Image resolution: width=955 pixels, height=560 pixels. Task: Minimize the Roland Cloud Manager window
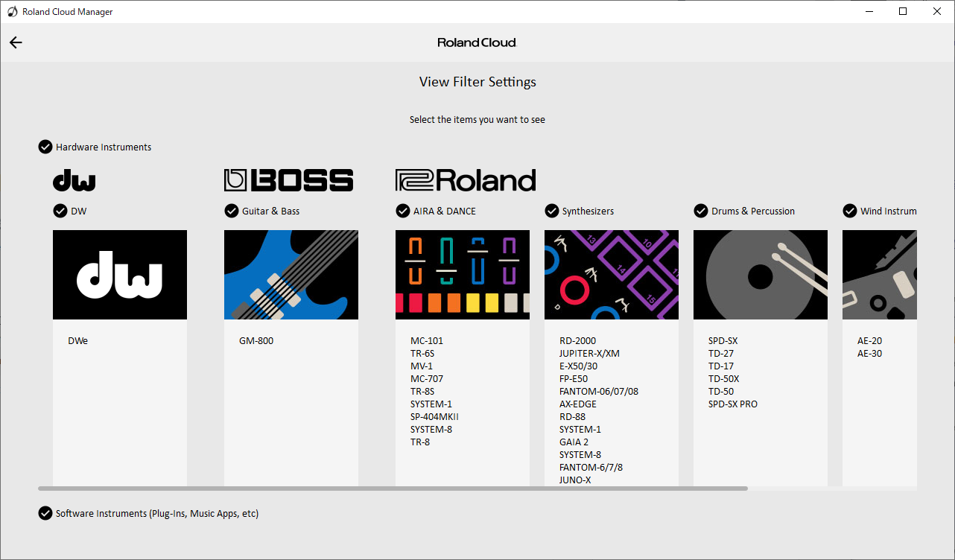(869, 11)
